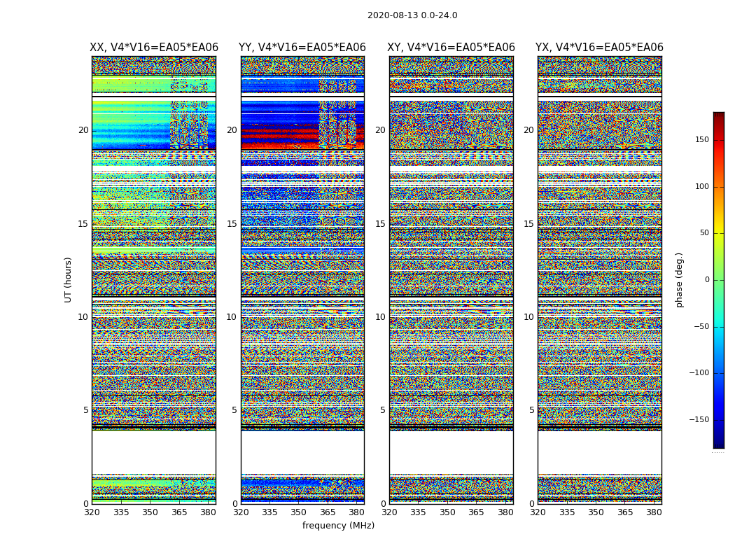Select the XX, V4*V16=EA05*EA06 panel title
This screenshot has height=560, width=735.
[x=154, y=48]
